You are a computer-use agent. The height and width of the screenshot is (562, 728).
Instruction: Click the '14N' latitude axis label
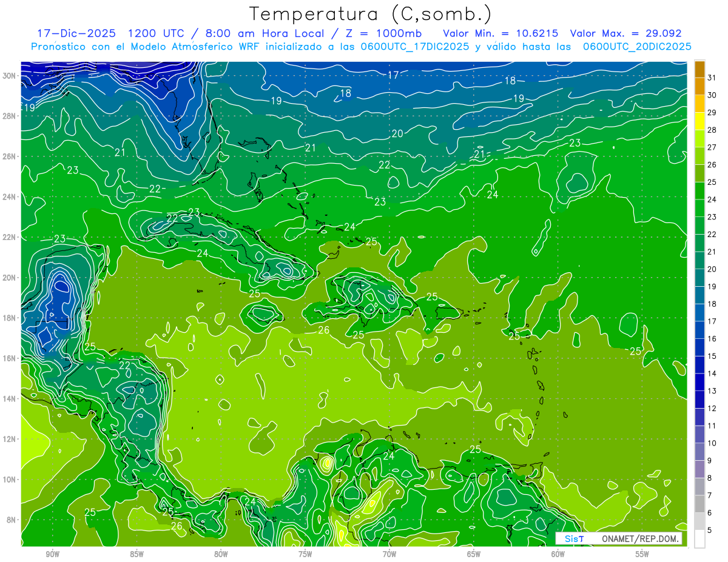point(10,398)
